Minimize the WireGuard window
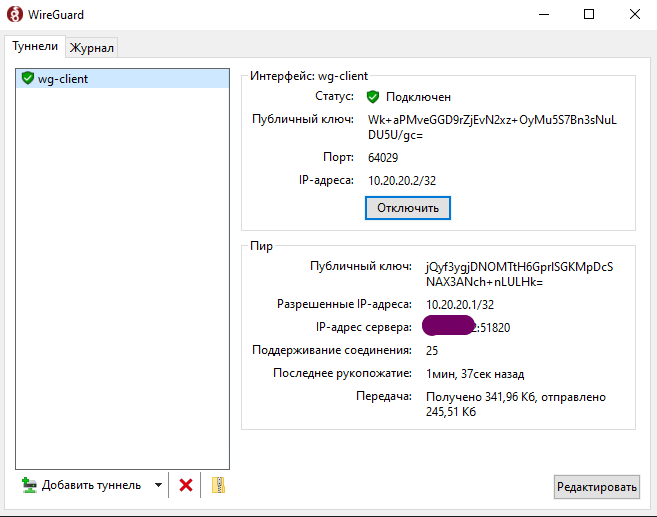The width and height of the screenshot is (657, 517). click(x=544, y=14)
